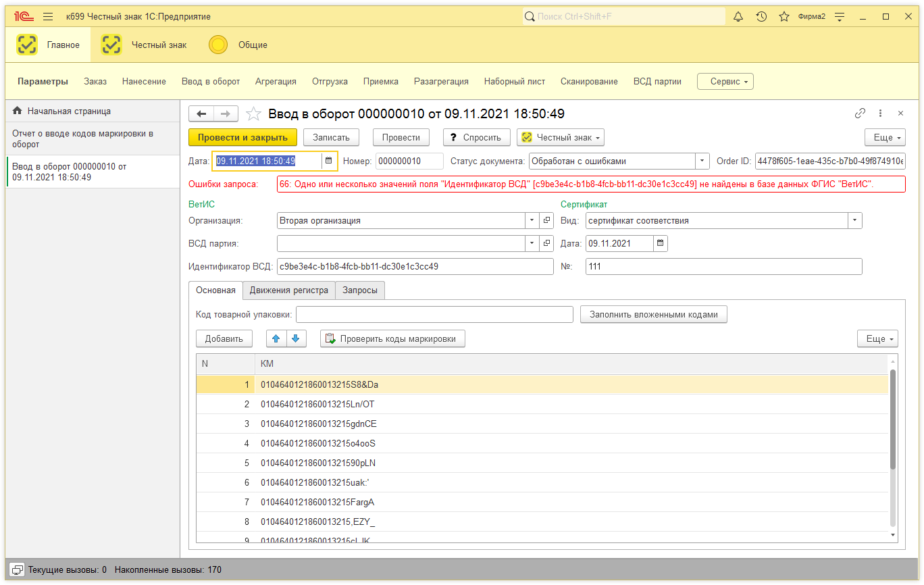This screenshot has width=924, height=585.
Task: Click the 1C logo icon
Action: 24,16
